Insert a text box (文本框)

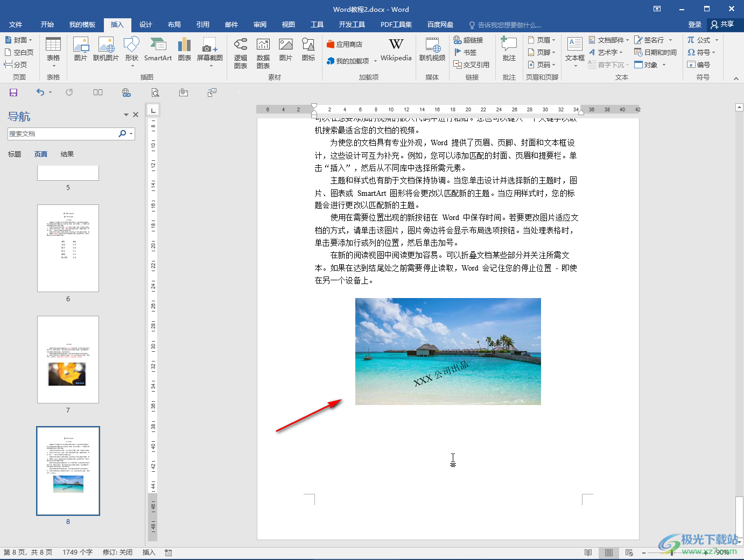click(x=575, y=52)
